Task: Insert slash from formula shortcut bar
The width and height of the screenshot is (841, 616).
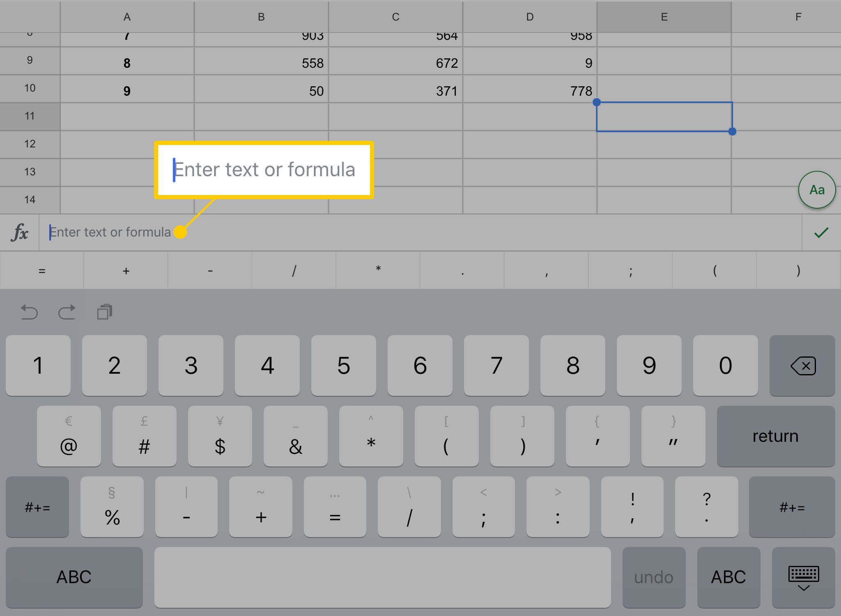Action: tap(294, 271)
